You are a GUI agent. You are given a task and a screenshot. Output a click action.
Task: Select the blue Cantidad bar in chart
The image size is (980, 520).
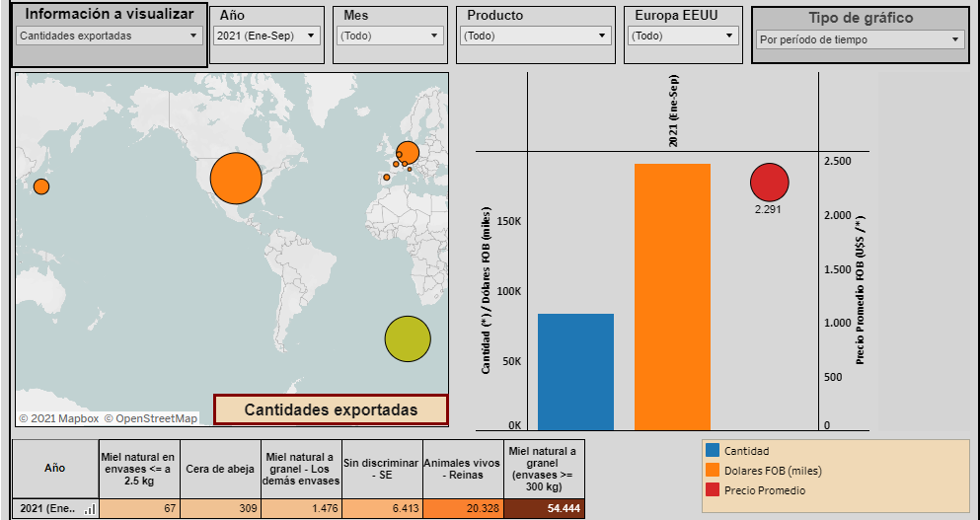click(575, 371)
